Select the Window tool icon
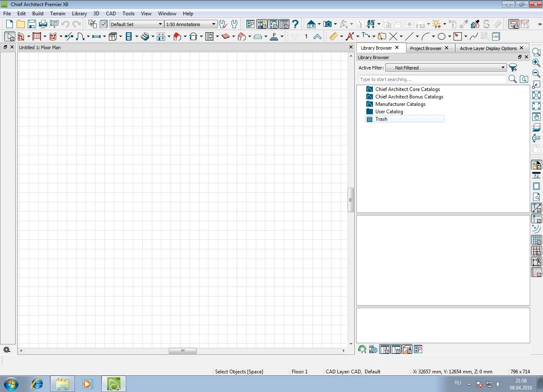The width and height of the screenshot is (543, 392). (96, 36)
